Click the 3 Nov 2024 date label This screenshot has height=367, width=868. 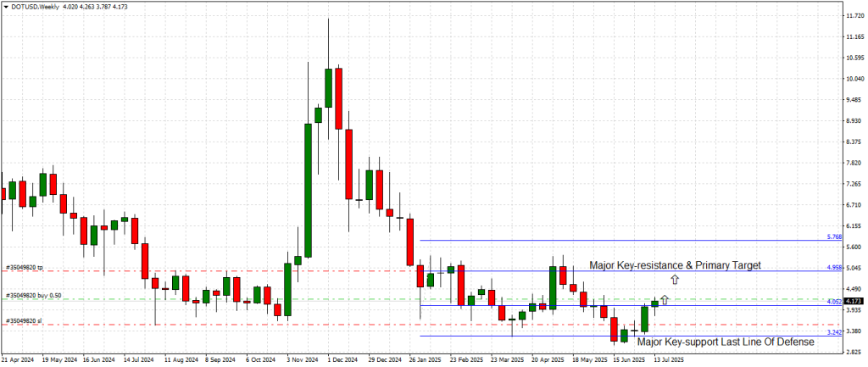coord(303,359)
